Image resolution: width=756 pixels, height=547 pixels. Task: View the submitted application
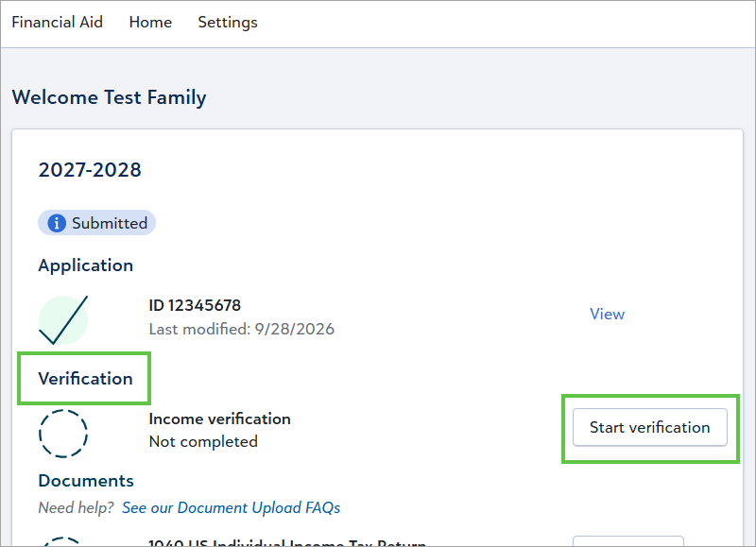pyautogui.click(x=607, y=314)
